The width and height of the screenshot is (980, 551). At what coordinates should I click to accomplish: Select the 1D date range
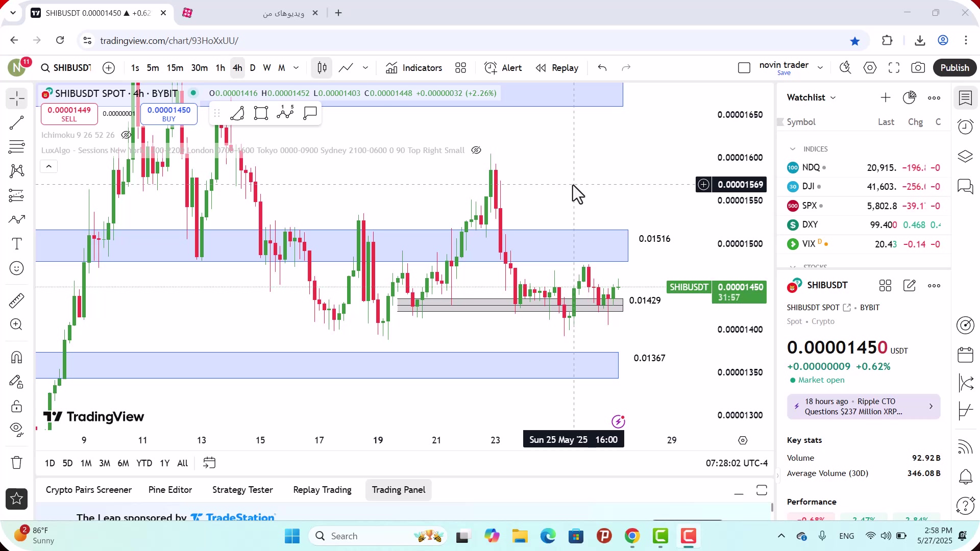pos(50,463)
